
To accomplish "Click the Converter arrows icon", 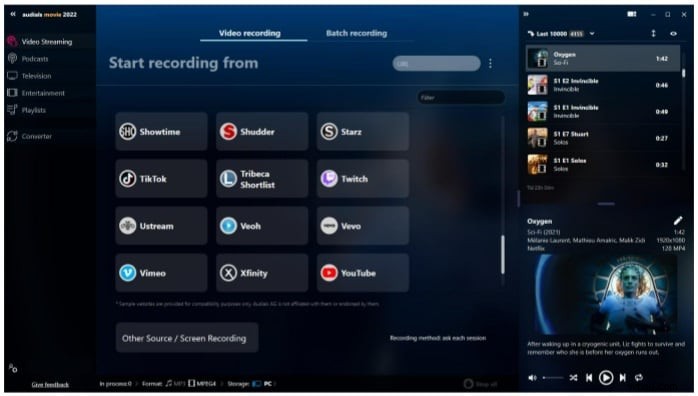I will click(x=12, y=136).
